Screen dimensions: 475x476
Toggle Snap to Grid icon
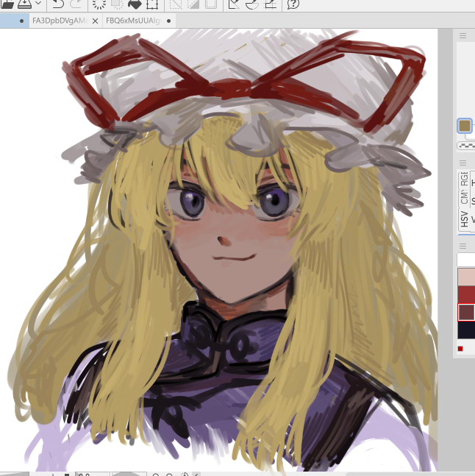(x=271, y=4)
